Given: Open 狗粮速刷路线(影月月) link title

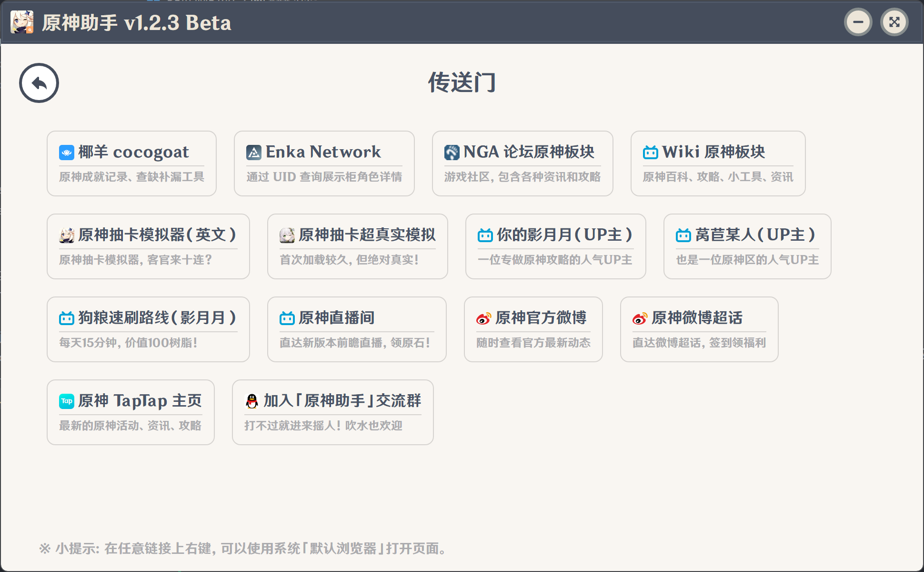Looking at the screenshot, I should [157, 318].
